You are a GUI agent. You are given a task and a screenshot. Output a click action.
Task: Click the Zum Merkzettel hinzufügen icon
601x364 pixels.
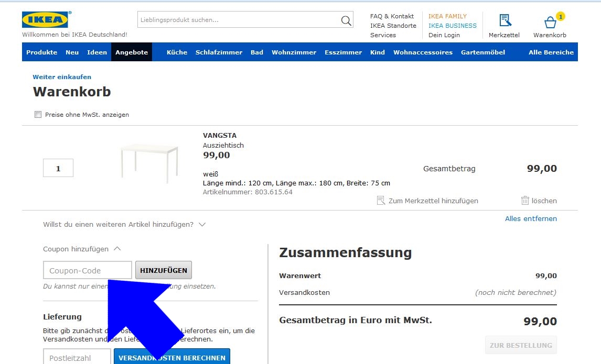coord(381,201)
